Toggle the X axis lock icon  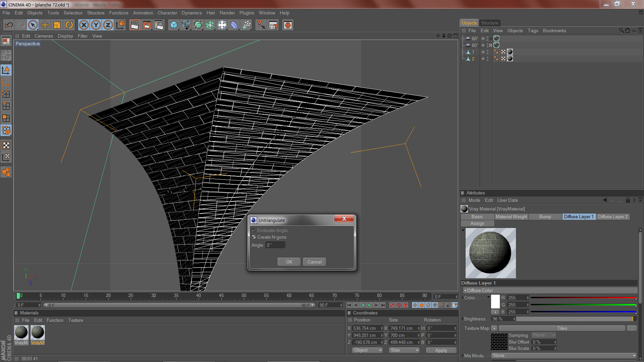point(84,25)
